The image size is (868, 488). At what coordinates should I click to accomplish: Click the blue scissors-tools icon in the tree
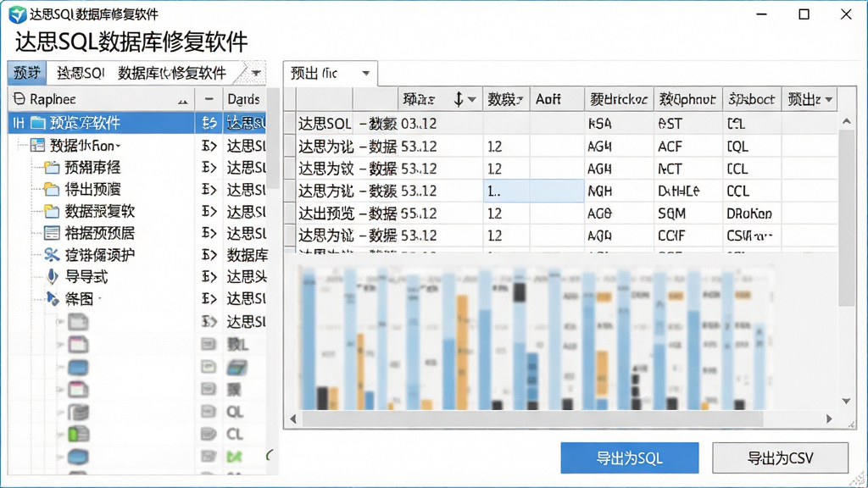tap(52, 254)
